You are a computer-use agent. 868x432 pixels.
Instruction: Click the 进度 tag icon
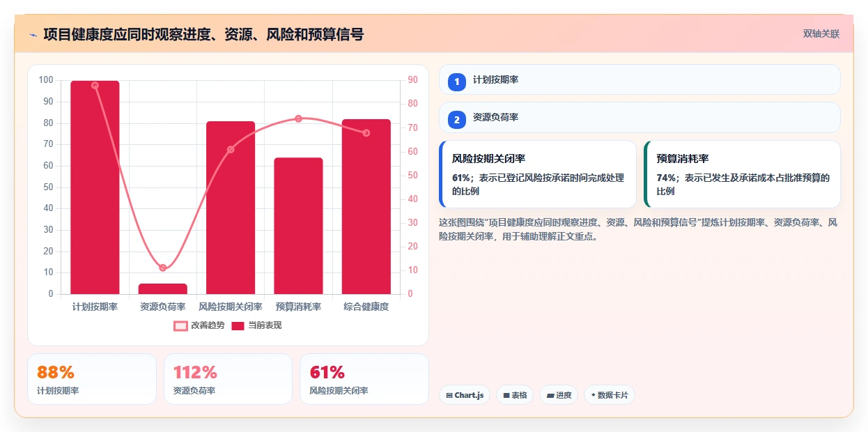tap(550, 396)
